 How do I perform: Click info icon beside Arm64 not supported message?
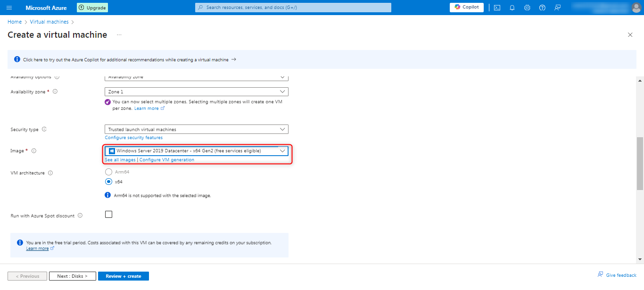coord(108,195)
